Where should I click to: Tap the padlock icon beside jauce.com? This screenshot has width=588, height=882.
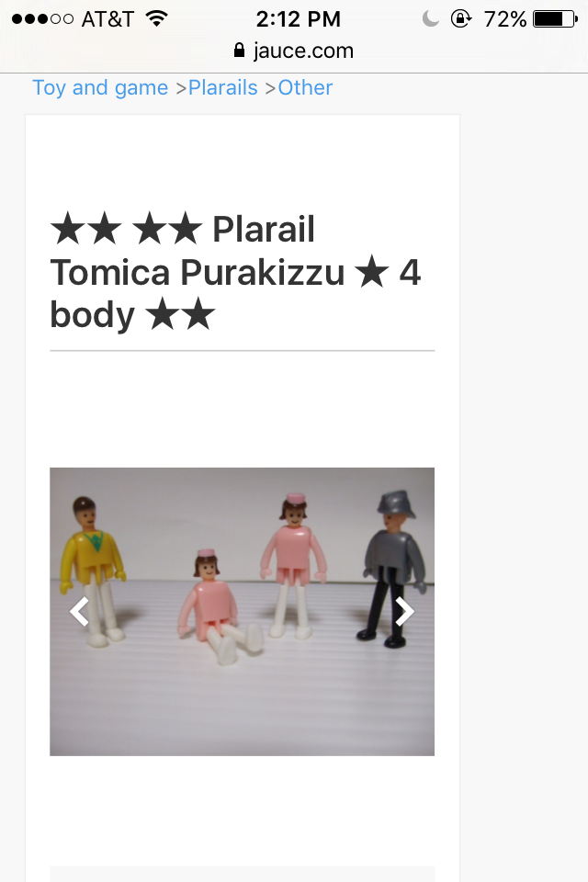(239, 50)
